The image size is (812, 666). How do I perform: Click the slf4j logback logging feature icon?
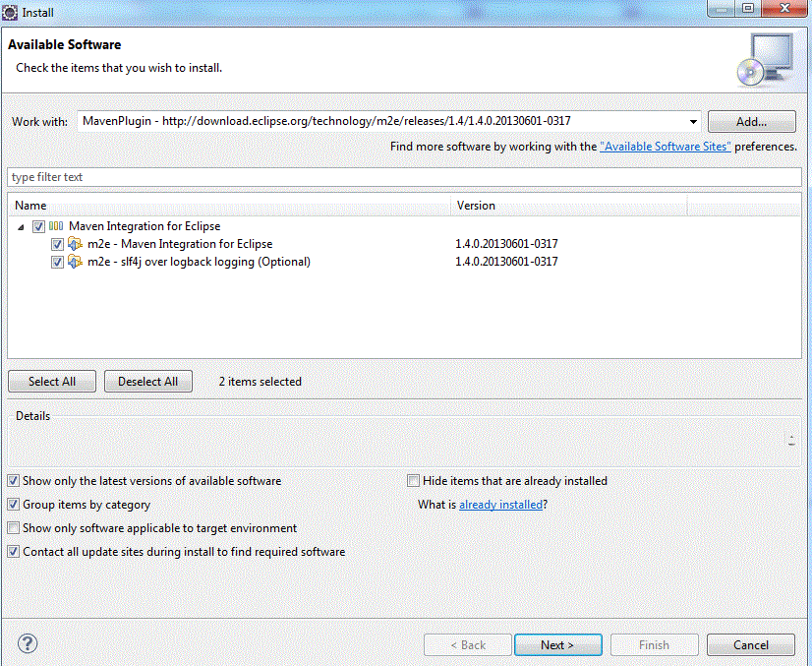click(x=75, y=262)
